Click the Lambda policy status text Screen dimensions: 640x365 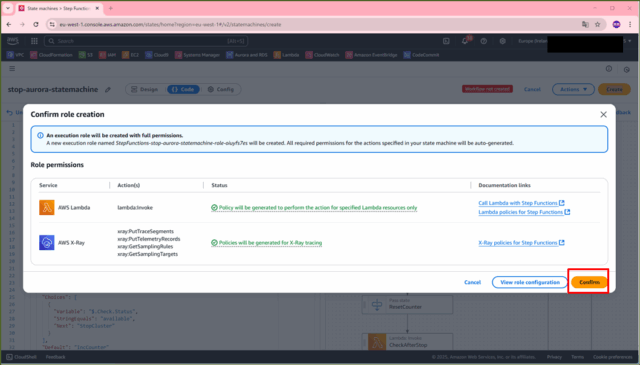(x=318, y=208)
